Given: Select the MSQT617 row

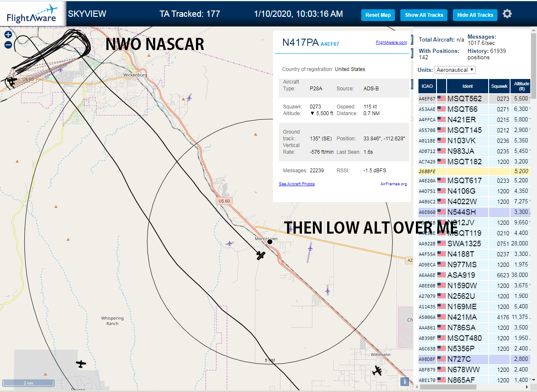Looking at the screenshot, I should tap(474, 181).
